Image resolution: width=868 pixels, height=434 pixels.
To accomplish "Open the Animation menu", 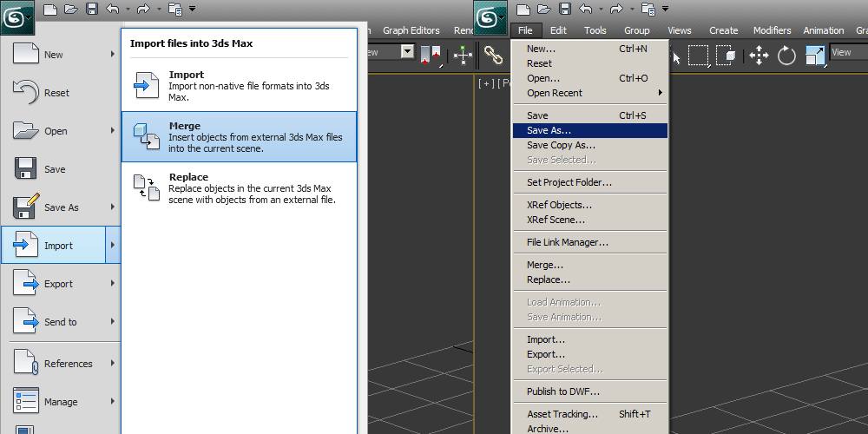I will 823,30.
